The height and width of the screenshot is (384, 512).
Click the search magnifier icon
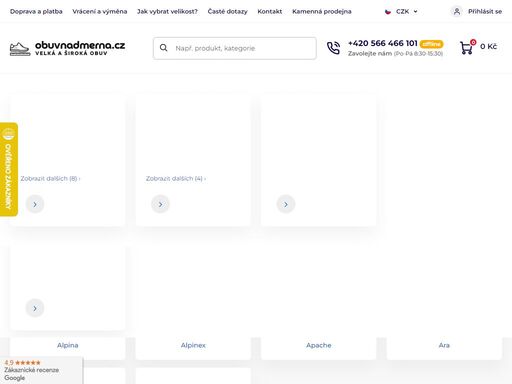pyautogui.click(x=163, y=48)
